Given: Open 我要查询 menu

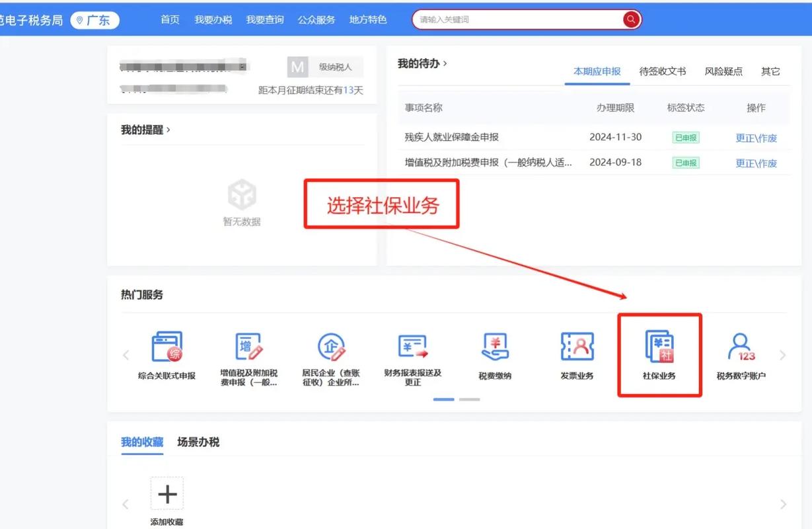Looking at the screenshot, I should 265,20.
